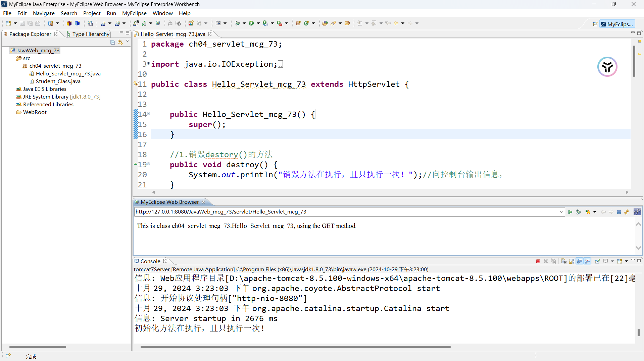Click debug bug icon in Web Browser bar
This screenshot has width=644, height=361.
[x=578, y=212]
